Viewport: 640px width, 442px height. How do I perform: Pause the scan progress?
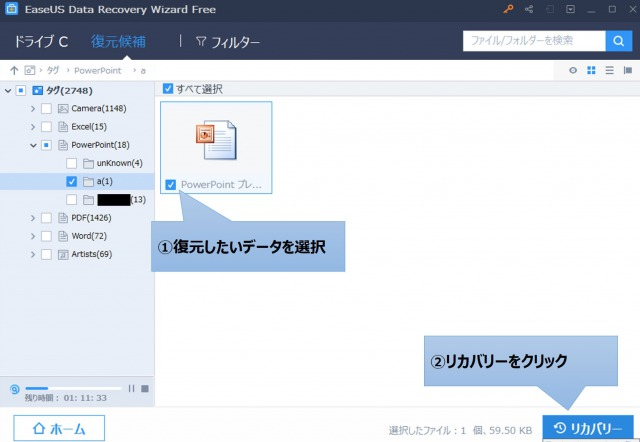[131, 388]
